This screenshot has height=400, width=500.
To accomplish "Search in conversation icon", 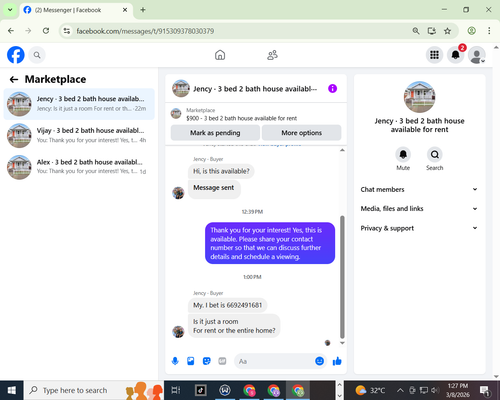I will coord(435,155).
